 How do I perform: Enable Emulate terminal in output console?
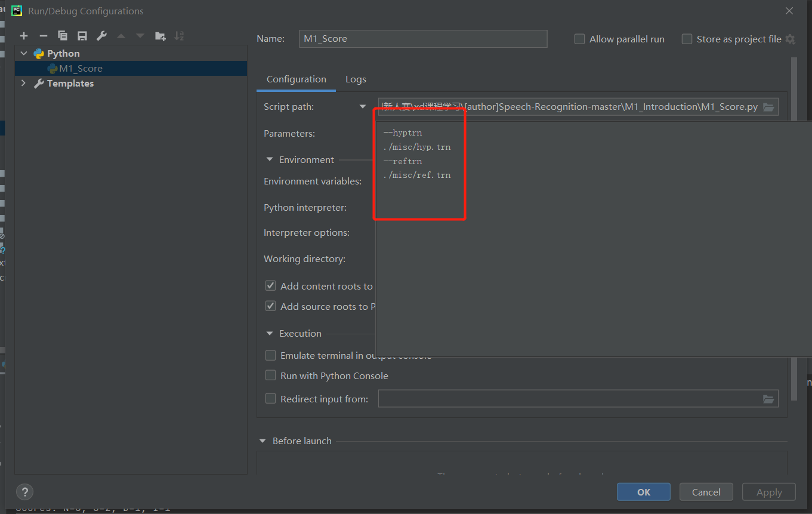[270, 355]
